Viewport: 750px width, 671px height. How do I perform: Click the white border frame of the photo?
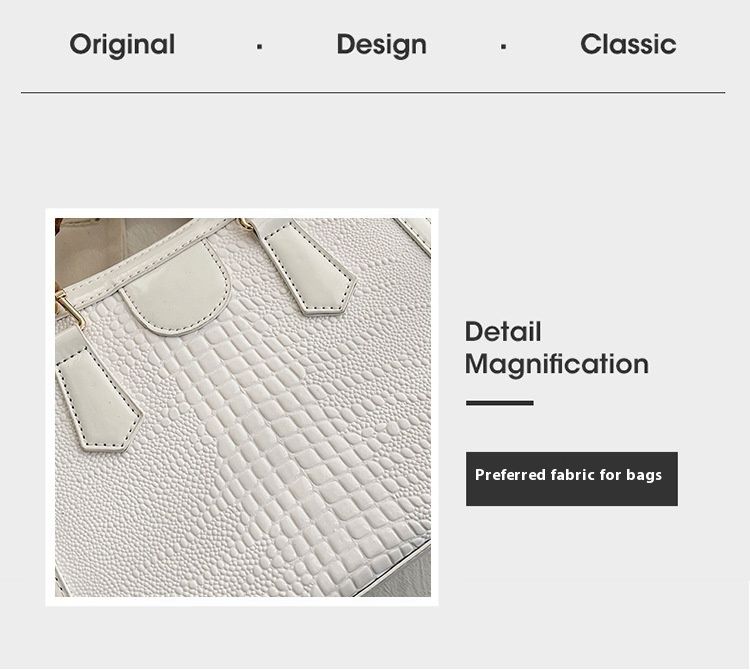(x=242, y=213)
